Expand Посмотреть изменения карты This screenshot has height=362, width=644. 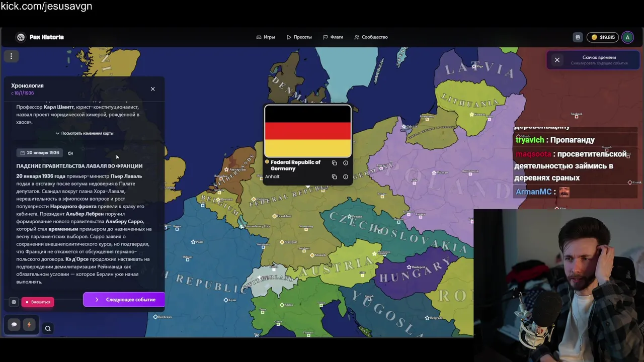click(85, 133)
